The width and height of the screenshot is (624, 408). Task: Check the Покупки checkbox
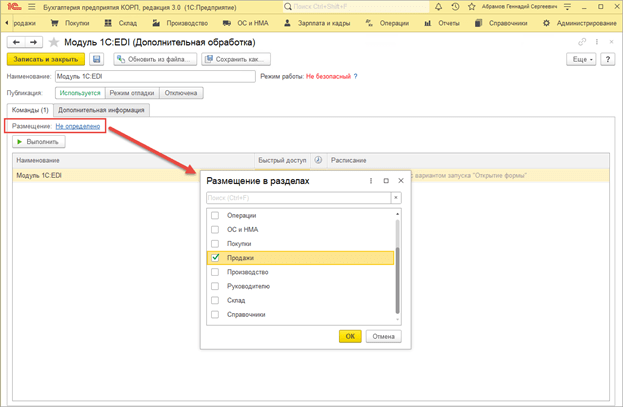pyautogui.click(x=215, y=244)
